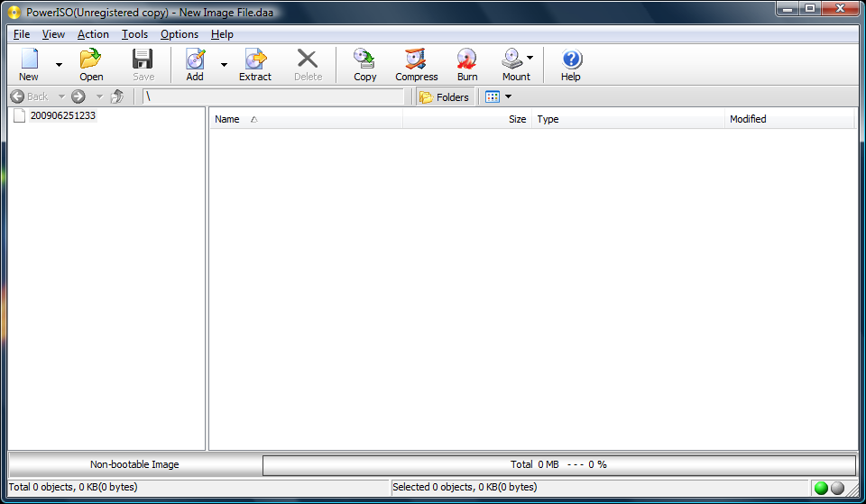The width and height of the screenshot is (866, 504).
Task: Click the New image file icon
Action: 29,59
